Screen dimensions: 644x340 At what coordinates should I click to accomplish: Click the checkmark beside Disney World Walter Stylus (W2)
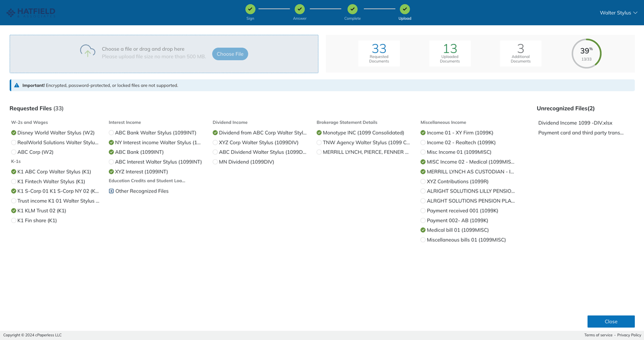(x=13, y=132)
